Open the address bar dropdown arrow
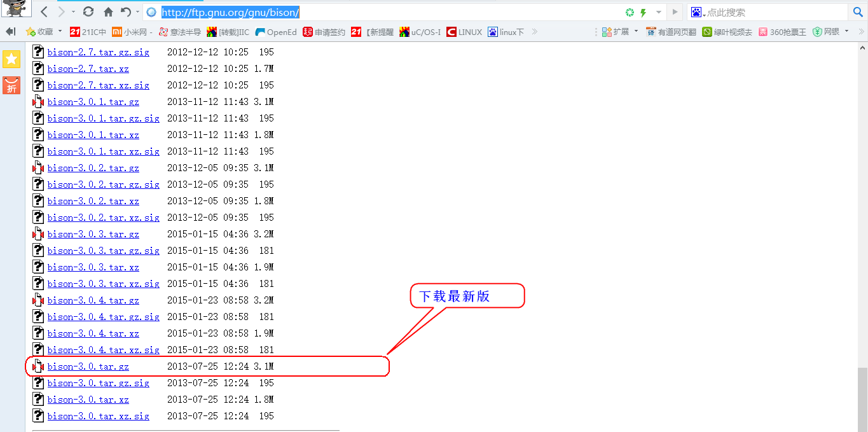Viewport: 868px width, 432px height. (659, 13)
